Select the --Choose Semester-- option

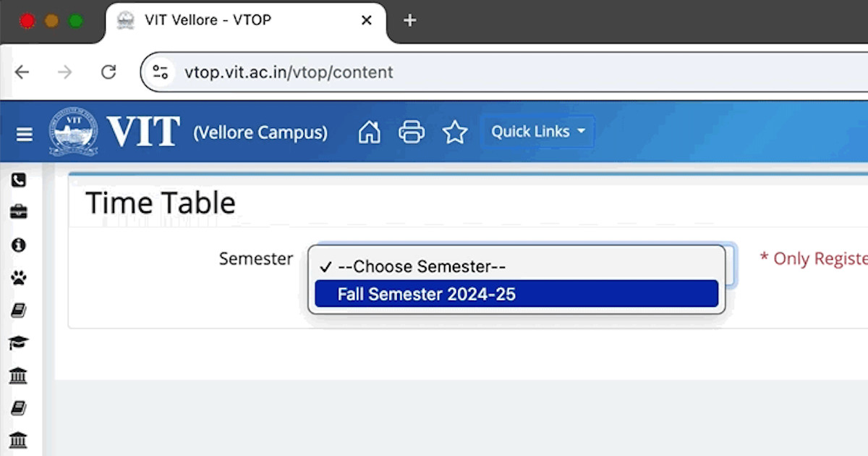(x=516, y=266)
